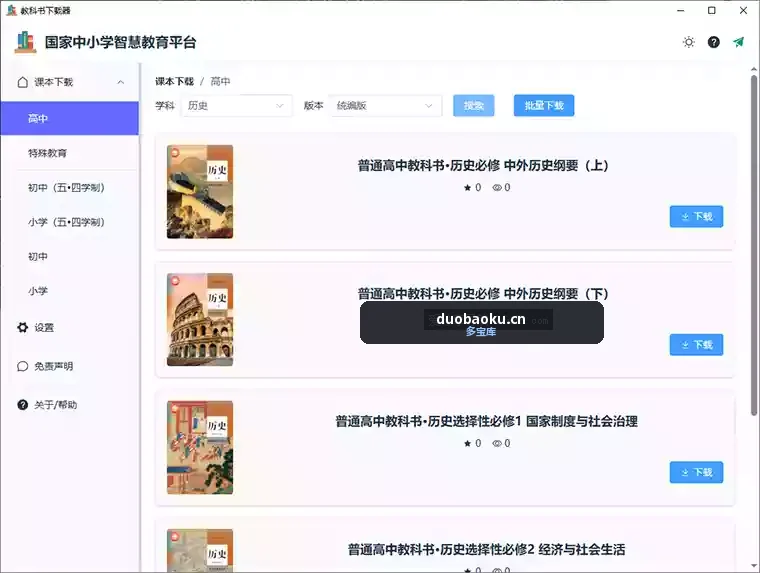Open the 学科 dropdown showing 历史
The width and height of the screenshot is (760, 573).
[x=237, y=106]
